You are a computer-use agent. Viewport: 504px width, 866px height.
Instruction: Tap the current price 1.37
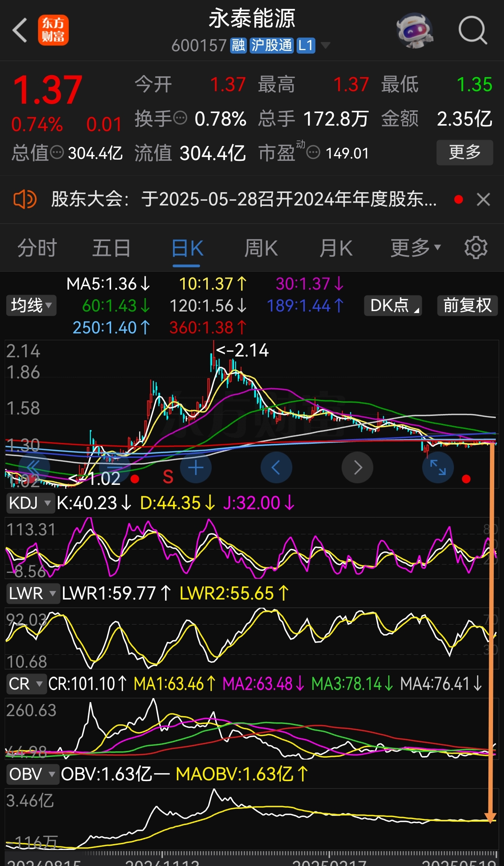47,90
